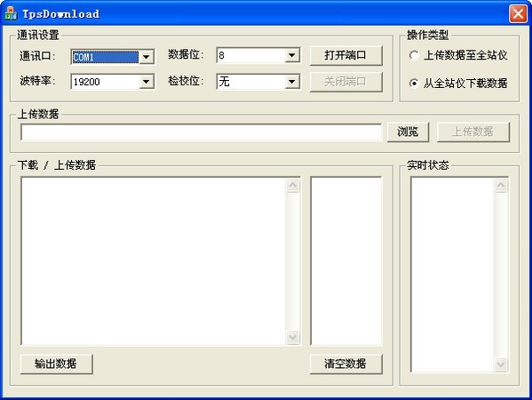The height and width of the screenshot is (400, 532).
Task: Click the 打开端口 button
Action: coord(345,55)
